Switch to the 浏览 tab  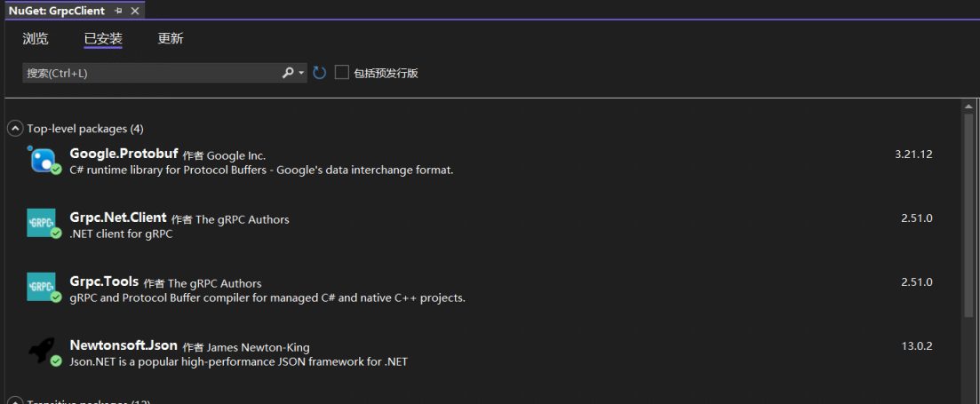coord(35,39)
